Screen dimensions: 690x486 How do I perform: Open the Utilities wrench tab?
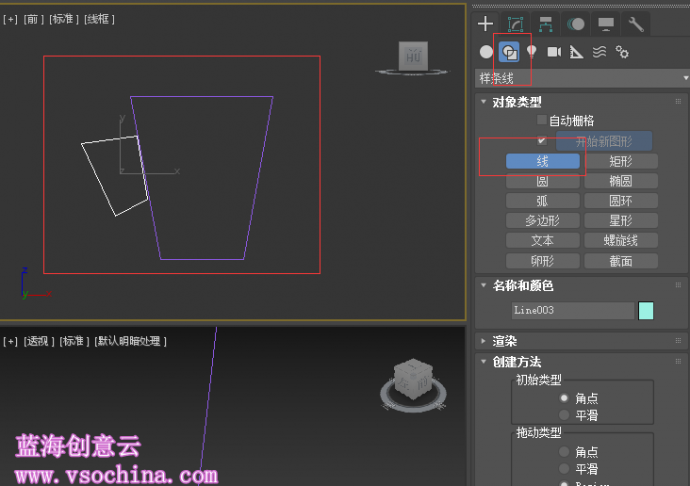click(x=636, y=24)
